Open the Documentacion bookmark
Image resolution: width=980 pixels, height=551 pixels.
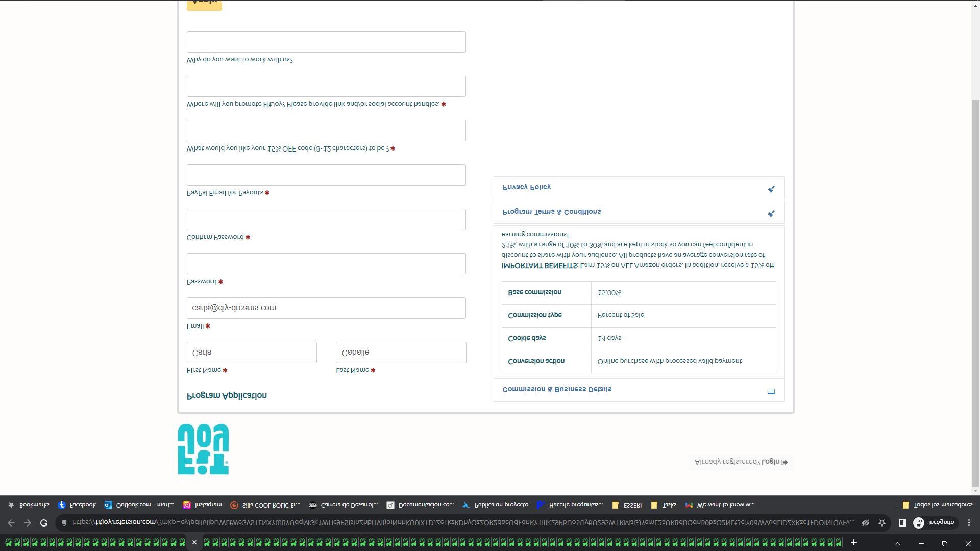pyautogui.click(x=420, y=505)
